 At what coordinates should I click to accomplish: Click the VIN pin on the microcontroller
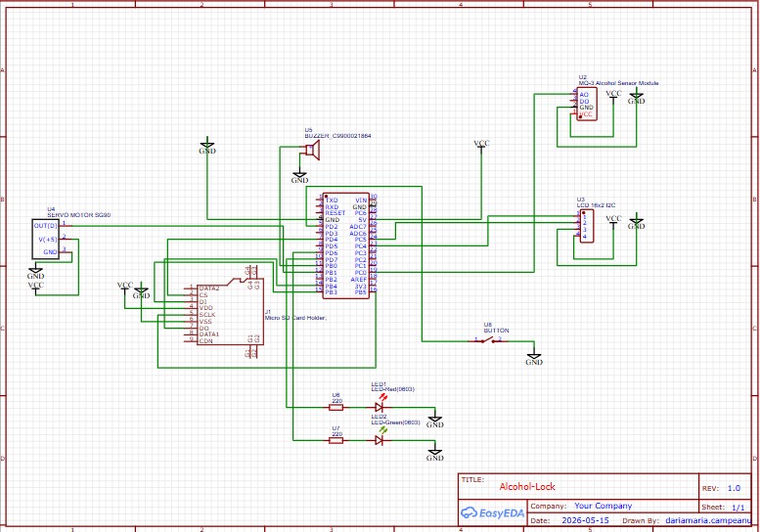(x=361, y=200)
